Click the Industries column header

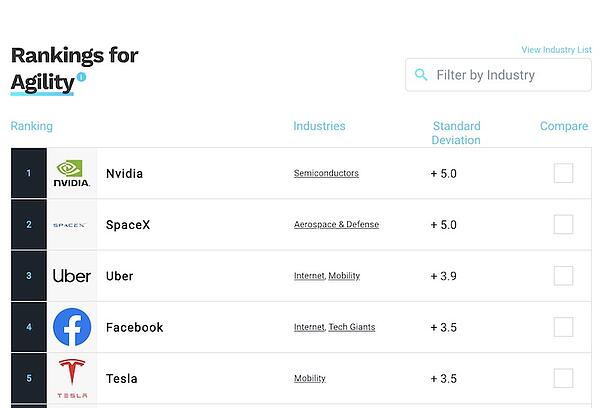(319, 126)
